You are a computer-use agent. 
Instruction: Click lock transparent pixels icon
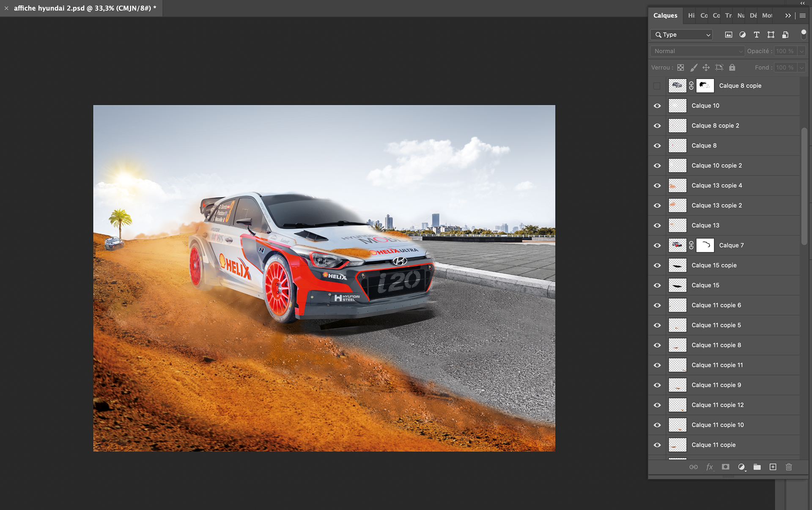tap(680, 67)
